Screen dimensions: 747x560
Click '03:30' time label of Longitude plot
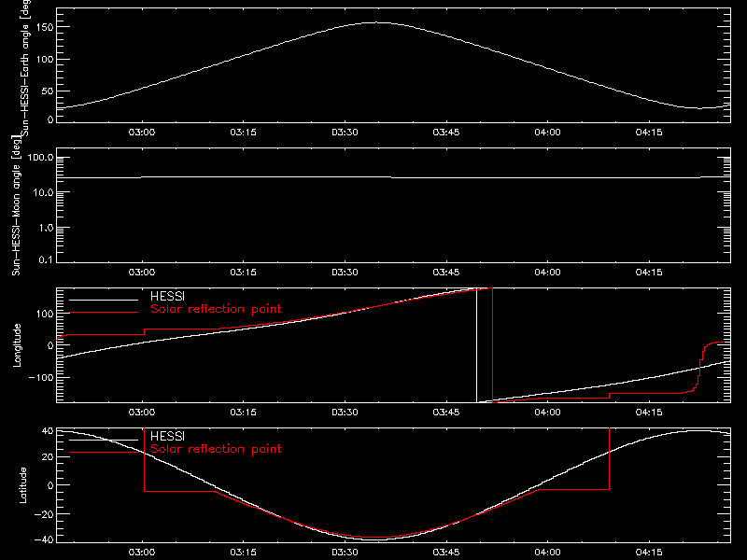[x=345, y=413]
